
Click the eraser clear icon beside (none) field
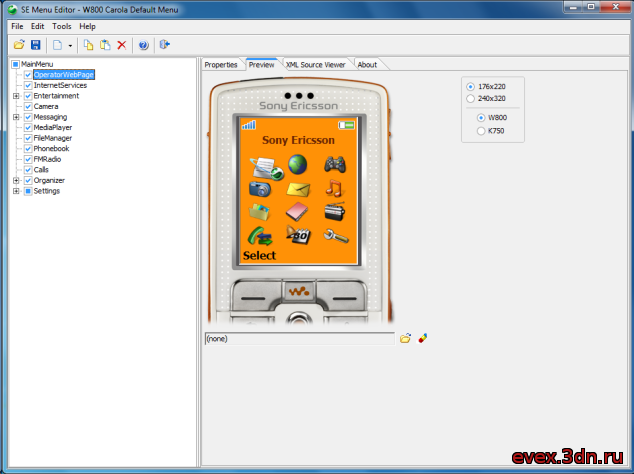pyautogui.click(x=423, y=338)
